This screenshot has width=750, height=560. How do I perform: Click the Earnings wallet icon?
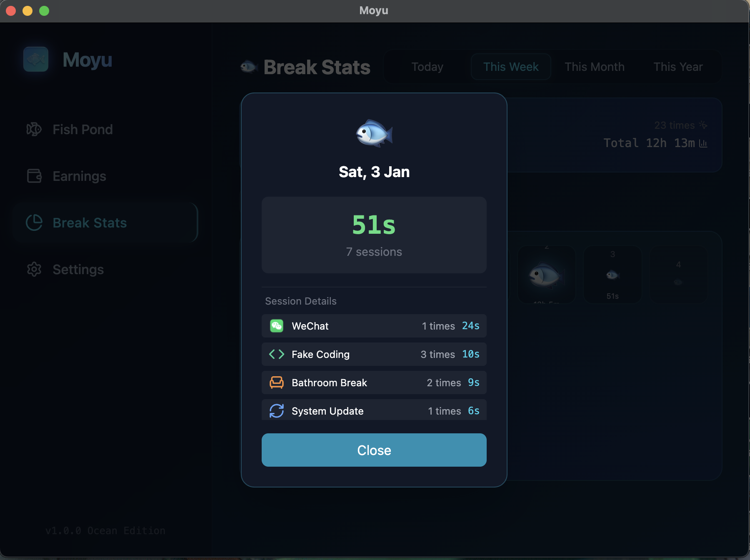(34, 176)
